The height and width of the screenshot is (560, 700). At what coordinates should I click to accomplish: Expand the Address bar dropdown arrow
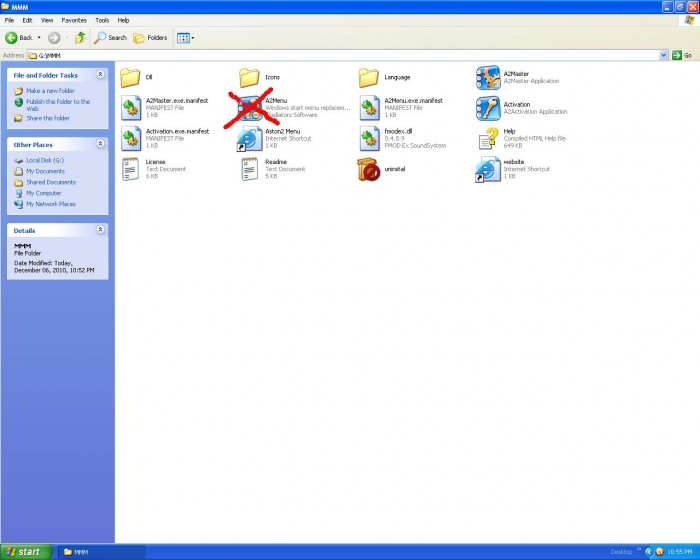[663, 55]
